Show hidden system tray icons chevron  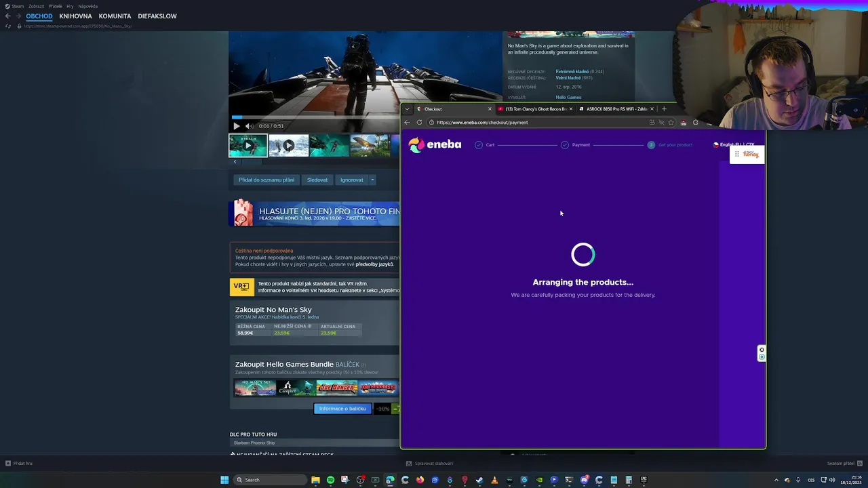[776, 480]
